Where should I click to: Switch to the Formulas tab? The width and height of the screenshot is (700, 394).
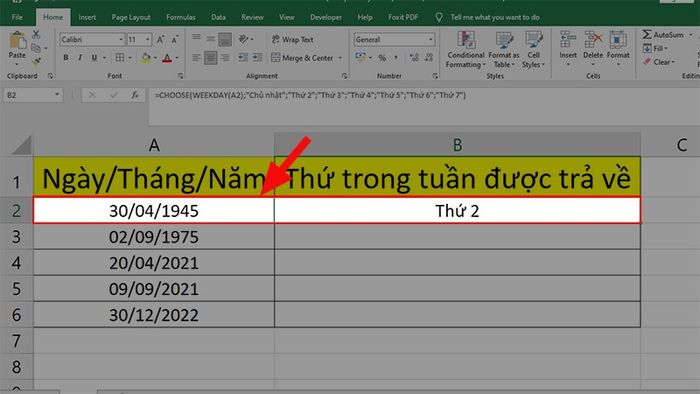pyautogui.click(x=181, y=17)
